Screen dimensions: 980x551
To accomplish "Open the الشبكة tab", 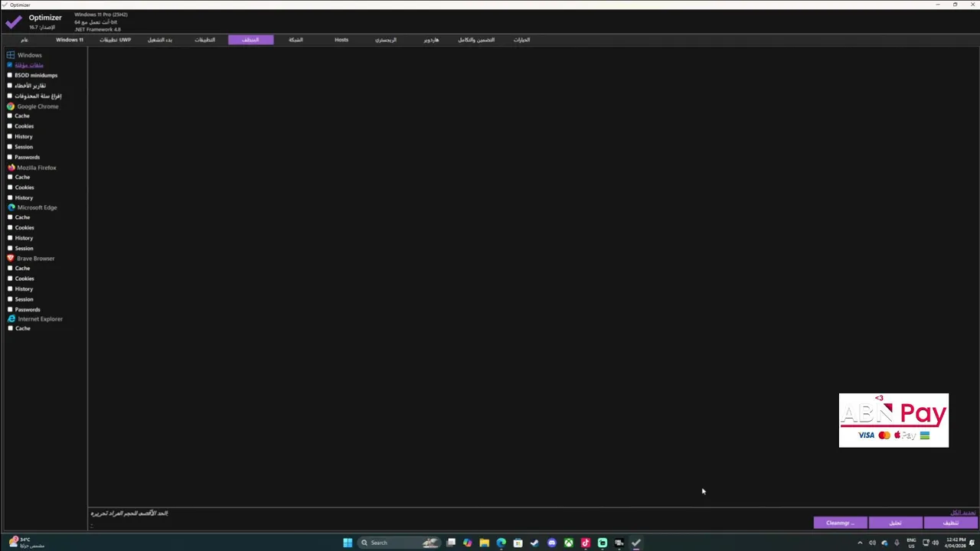I will (x=296, y=40).
